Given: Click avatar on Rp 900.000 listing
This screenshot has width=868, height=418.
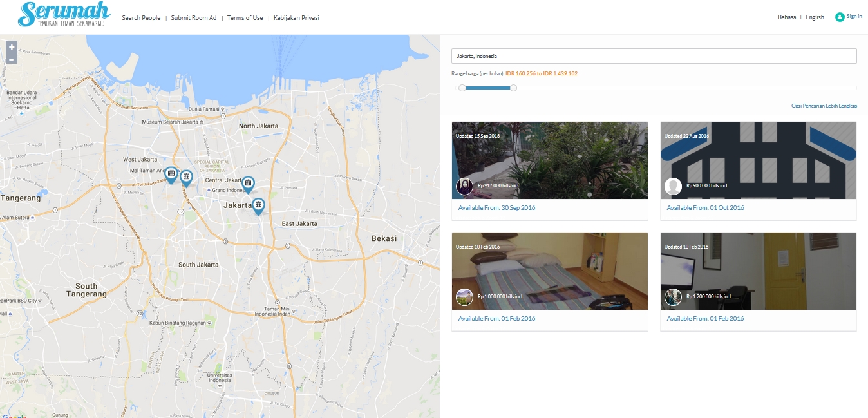Looking at the screenshot, I should 673,187.
